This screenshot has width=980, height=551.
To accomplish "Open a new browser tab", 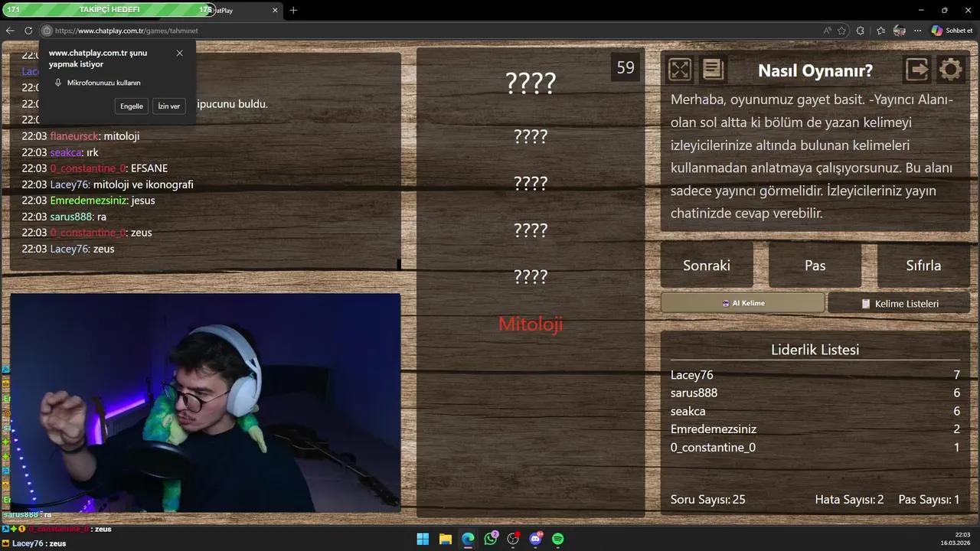I will coord(293,10).
